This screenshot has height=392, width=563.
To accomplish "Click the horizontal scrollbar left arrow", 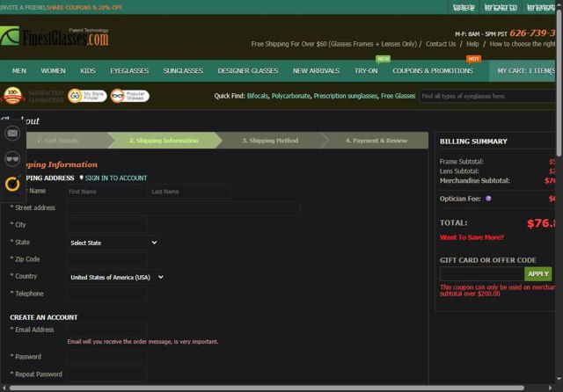I will 4,388.
